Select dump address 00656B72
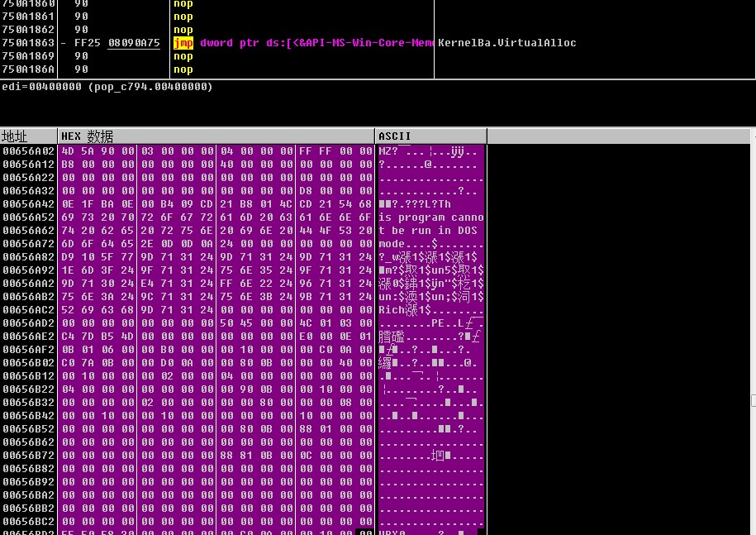756x535 pixels. 28,456
